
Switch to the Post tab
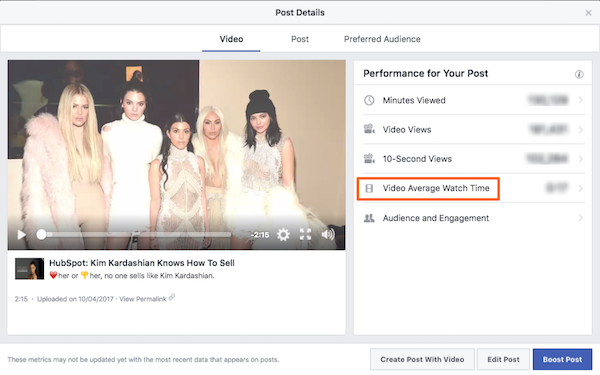300,39
